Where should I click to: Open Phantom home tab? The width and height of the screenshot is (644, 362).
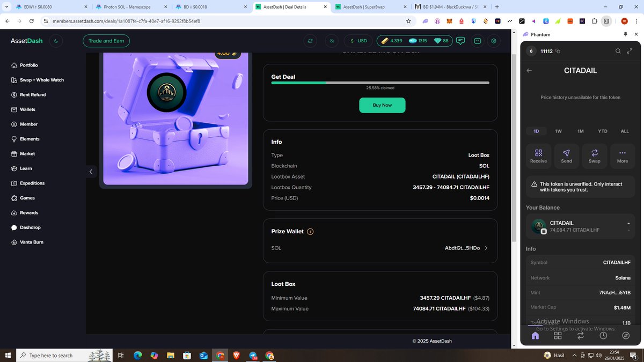pos(535,336)
